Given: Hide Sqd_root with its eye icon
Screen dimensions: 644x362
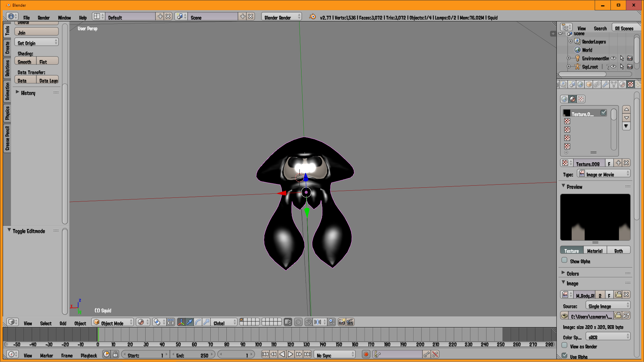Looking at the screenshot, I should [613, 67].
